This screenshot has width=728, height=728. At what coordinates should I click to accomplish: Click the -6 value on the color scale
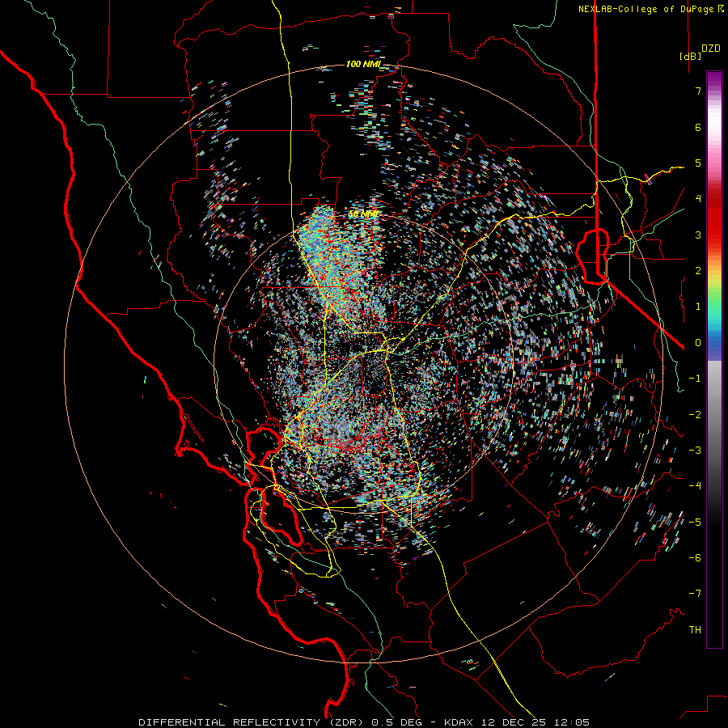click(x=695, y=557)
